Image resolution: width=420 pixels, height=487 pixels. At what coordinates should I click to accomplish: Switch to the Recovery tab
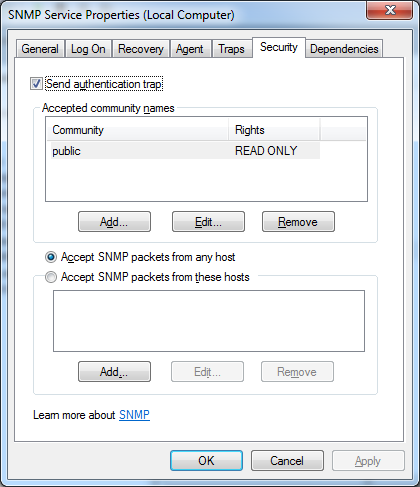click(141, 49)
